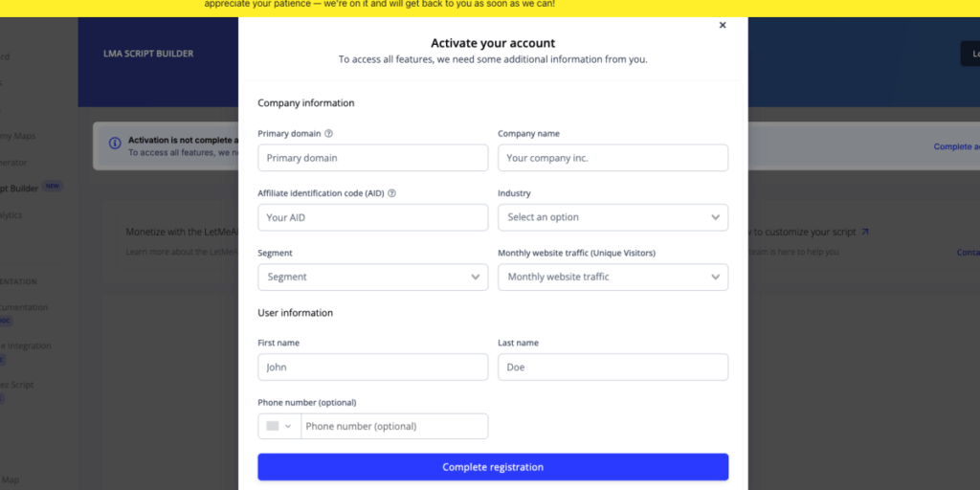Select the Last name field
980x490 pixels.
tap(613, 367)
